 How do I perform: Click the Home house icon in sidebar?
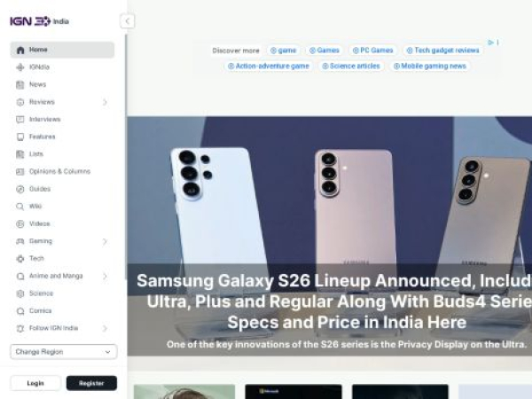click(x=20, y=50)
